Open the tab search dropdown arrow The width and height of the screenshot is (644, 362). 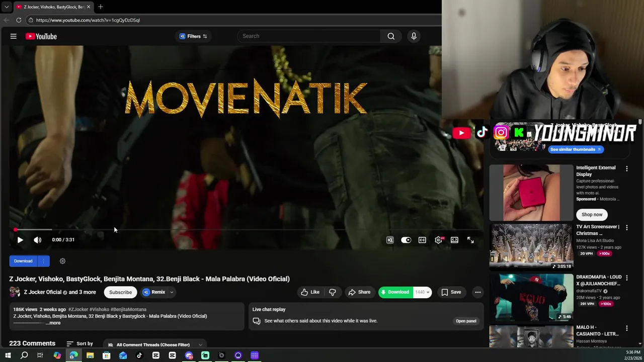pyautogui.click(x=7, y=7)
